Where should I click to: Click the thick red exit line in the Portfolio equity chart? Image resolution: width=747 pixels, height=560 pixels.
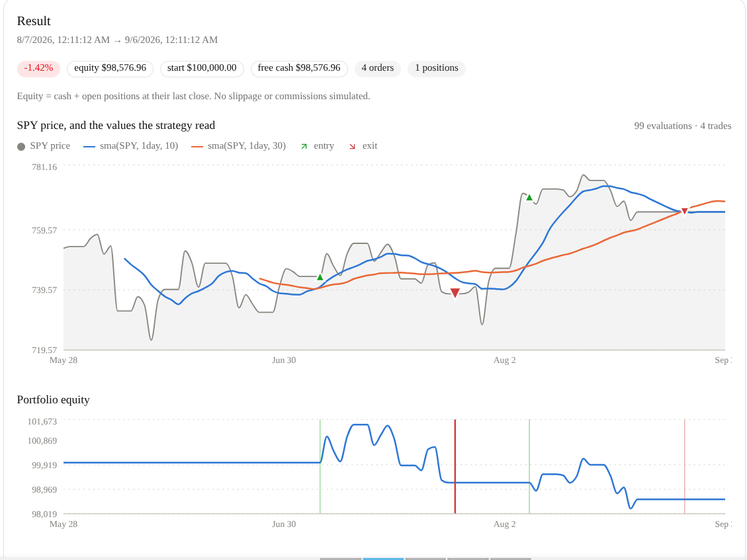point(455,466)
